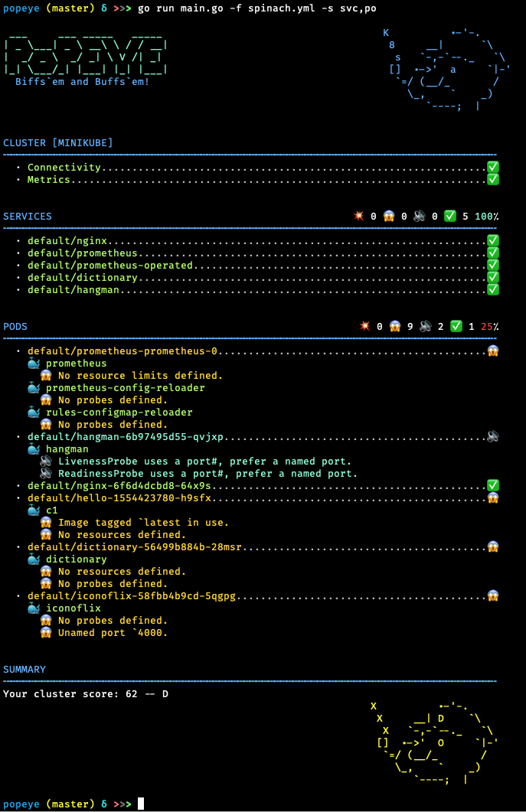This screenshot has height=812, width=526.
Task: Click the Metrics check label
Action: tap(49, 179)
